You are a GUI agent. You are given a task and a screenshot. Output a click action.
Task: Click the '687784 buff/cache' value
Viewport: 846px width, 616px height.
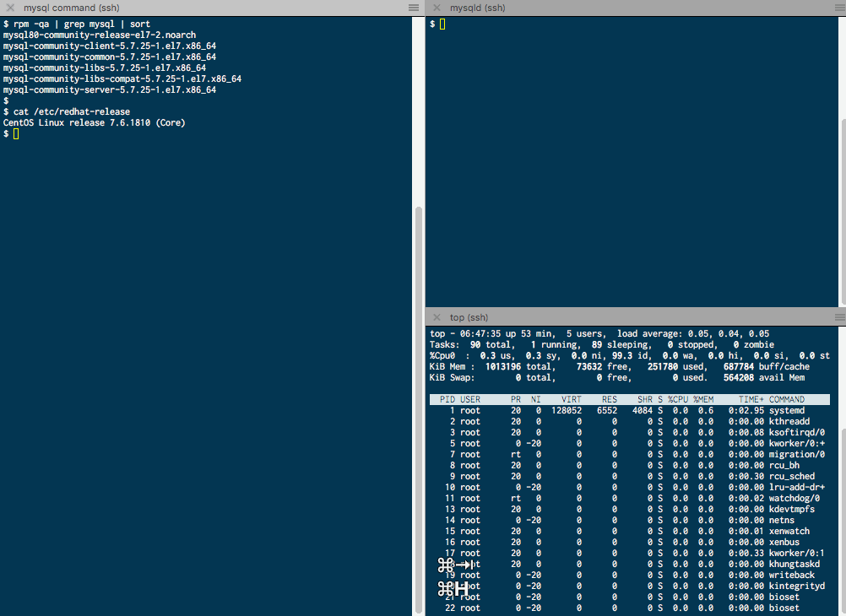pos(767,367)
